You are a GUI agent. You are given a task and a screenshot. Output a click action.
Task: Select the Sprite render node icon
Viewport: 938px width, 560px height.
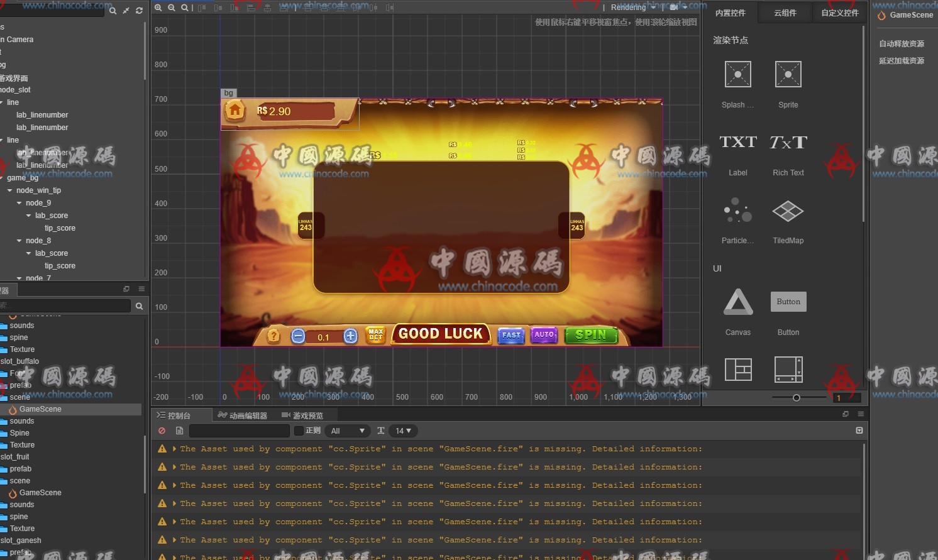click(788, 75)
